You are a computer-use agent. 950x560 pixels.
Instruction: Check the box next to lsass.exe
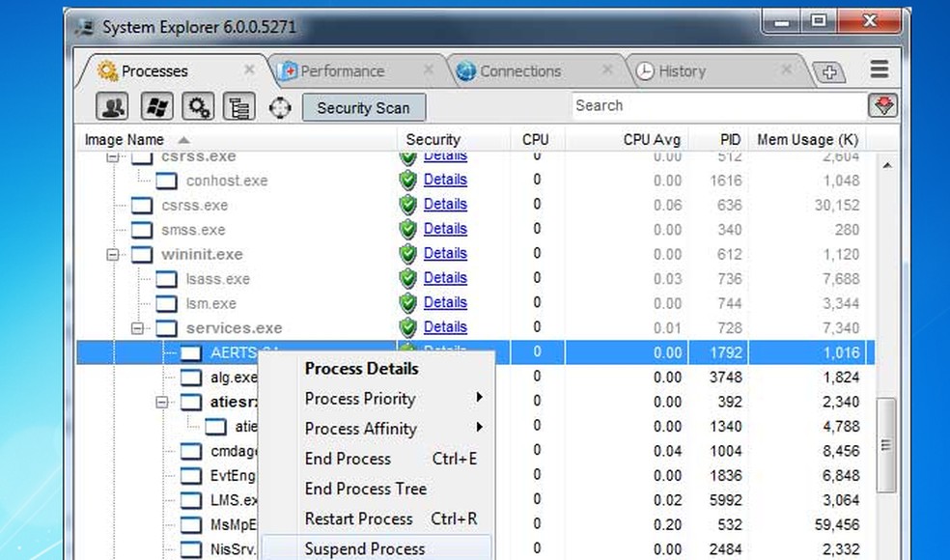(165, 278)
